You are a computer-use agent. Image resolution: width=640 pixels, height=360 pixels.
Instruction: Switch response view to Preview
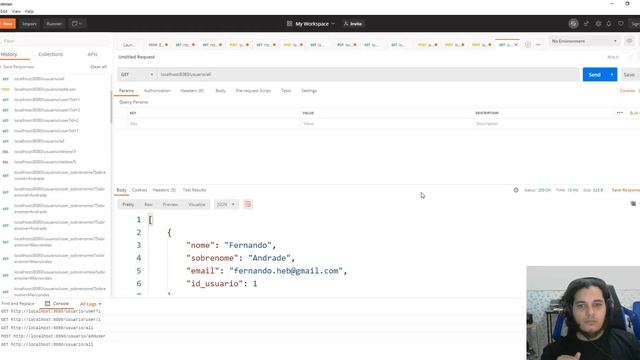click(x=170, y=204)
